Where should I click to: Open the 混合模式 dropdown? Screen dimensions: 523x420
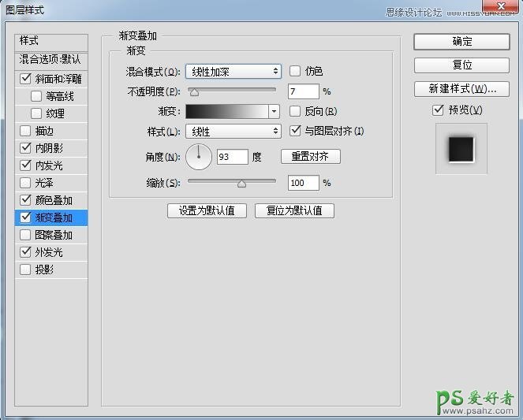coord(233,72)
